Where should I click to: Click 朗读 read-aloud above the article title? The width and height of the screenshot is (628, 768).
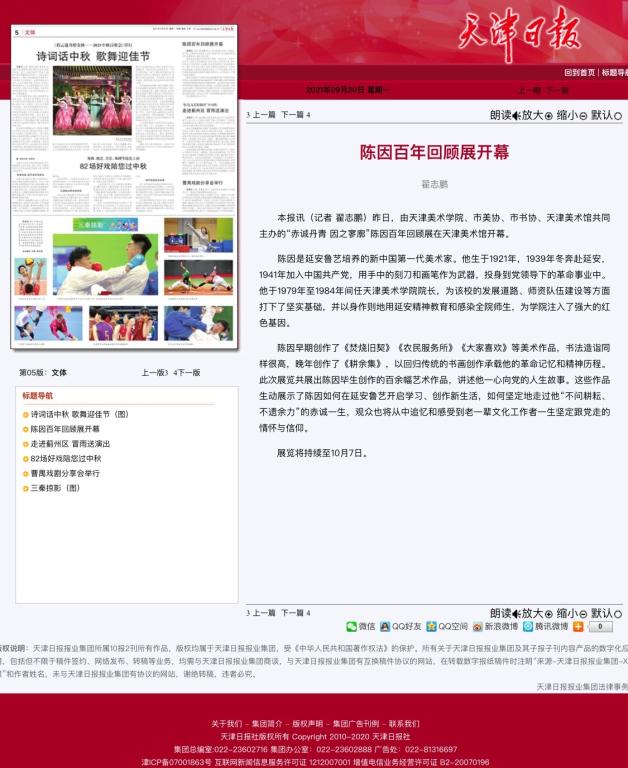(504, 115)
